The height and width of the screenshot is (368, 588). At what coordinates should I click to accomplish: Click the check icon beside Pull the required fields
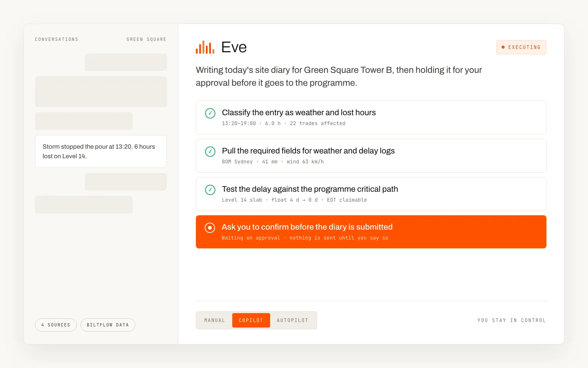(x=210, y=152)
